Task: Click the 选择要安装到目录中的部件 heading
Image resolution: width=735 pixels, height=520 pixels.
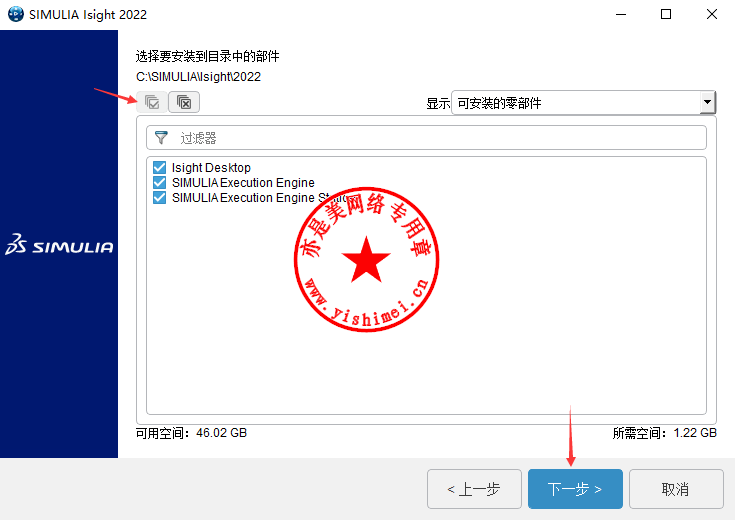Action: (207, 56)
